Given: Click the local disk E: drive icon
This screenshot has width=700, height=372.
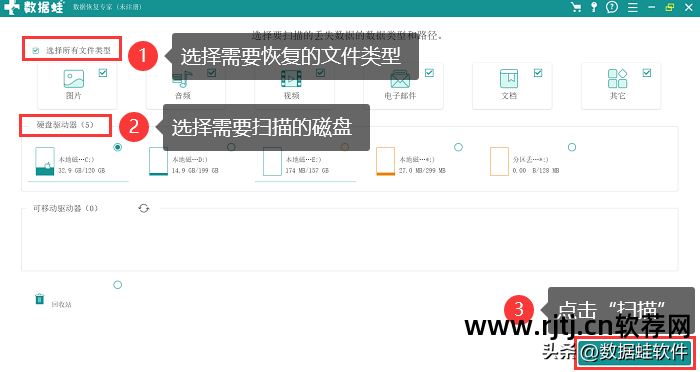Looking at the screenshot, I should pos(272,161).
